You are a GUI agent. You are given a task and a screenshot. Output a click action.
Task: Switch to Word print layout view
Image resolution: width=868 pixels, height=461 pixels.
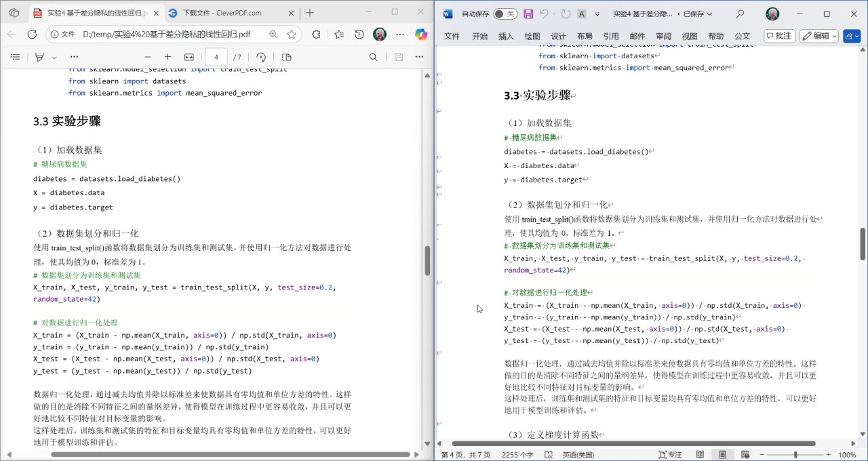tap(723, 455)
